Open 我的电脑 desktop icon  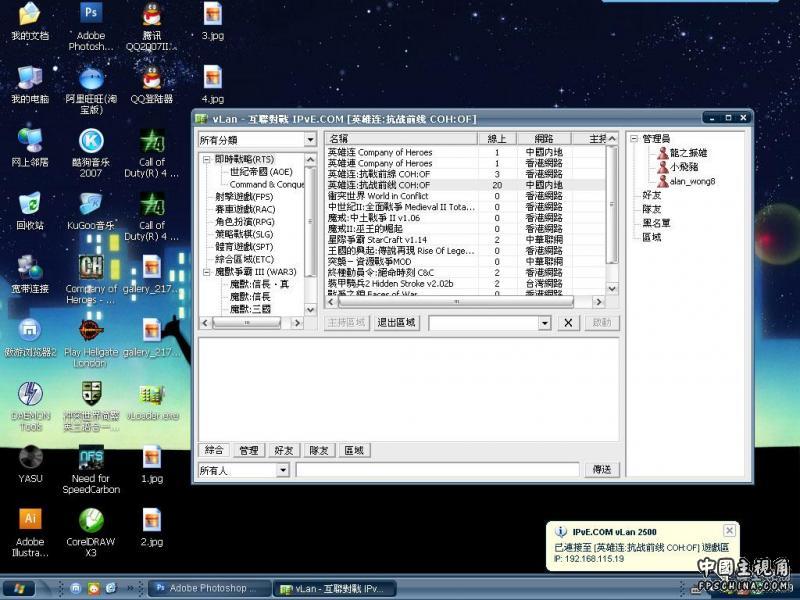[x=30, y=85]
